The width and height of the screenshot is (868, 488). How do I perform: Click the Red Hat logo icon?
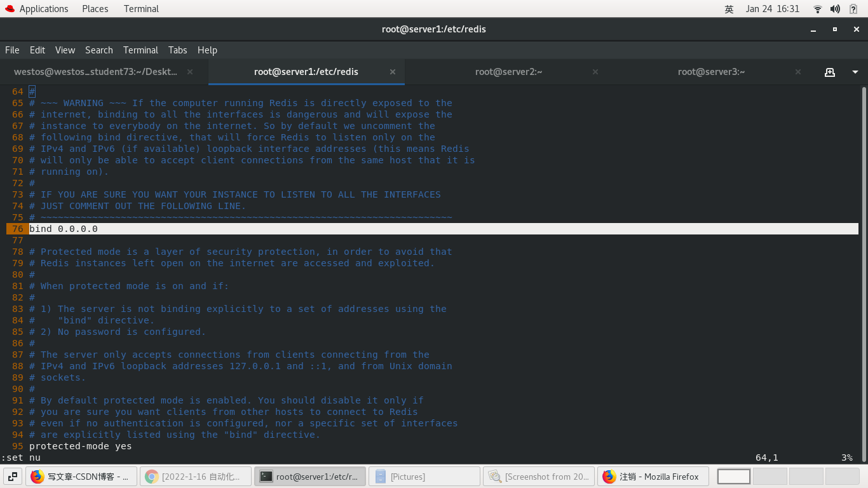pos(10,9)
